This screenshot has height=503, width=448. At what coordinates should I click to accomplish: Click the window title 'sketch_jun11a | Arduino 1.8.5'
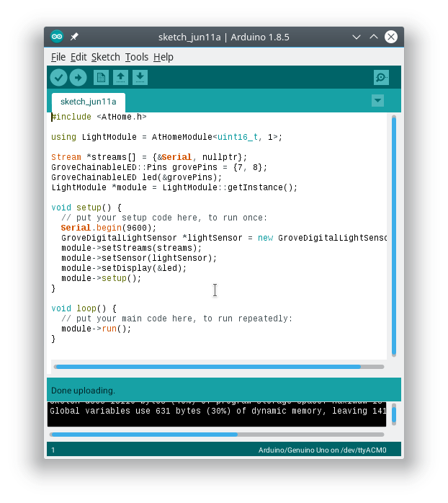coord(224,37)
